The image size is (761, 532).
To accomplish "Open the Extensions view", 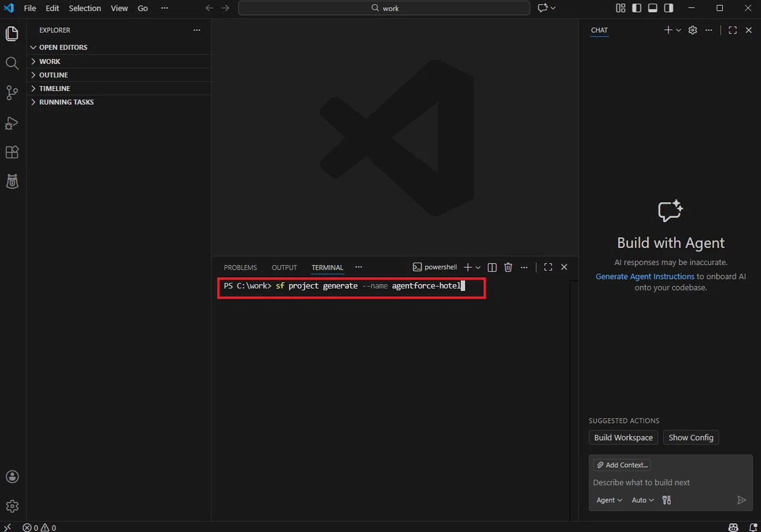I will click(x=12, y=152).
